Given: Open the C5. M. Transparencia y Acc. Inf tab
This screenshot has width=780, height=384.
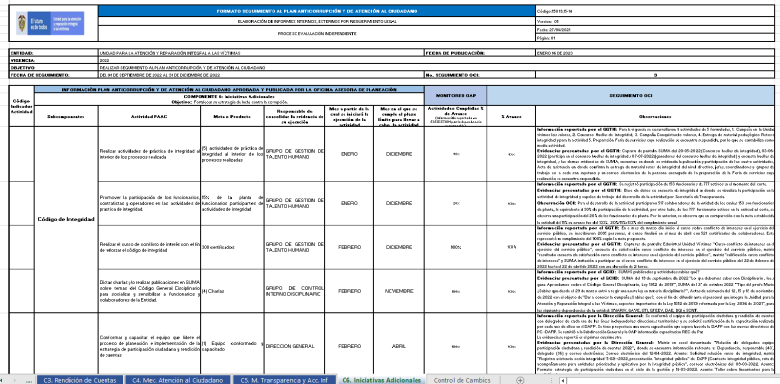Looking at the screenshot, I should (285, 380).
